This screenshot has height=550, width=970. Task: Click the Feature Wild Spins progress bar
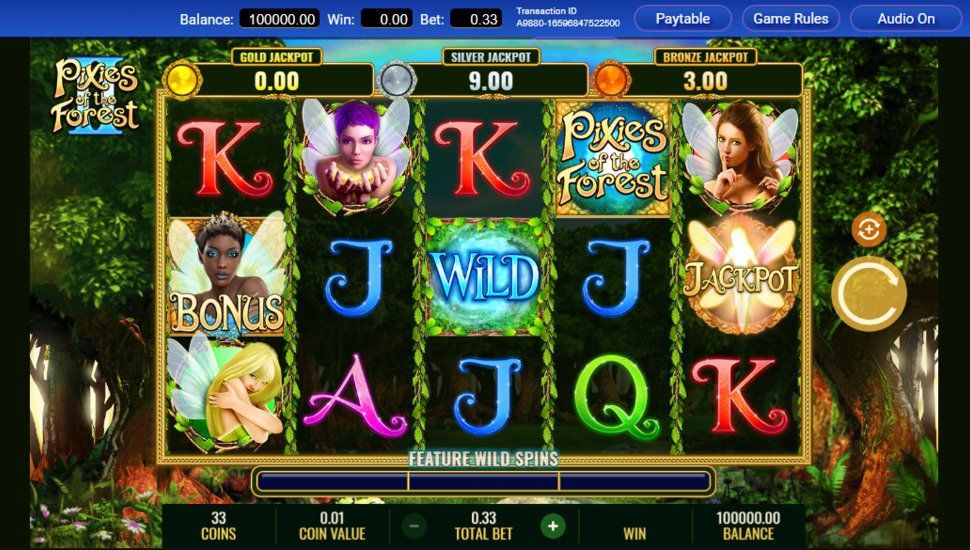tap(483, 481)
